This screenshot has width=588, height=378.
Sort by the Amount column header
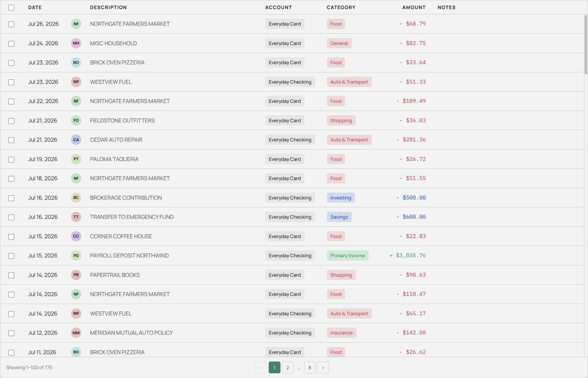[x=414, y=7]
